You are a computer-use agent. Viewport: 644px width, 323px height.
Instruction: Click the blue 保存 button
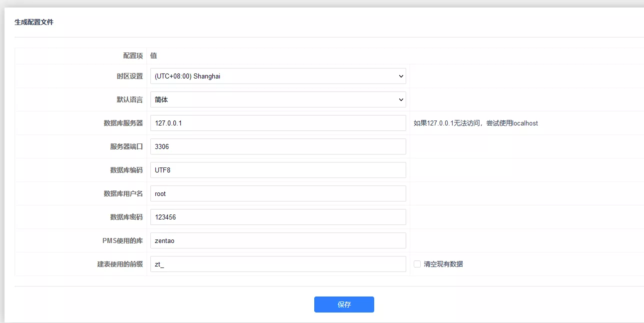point(344,304)
